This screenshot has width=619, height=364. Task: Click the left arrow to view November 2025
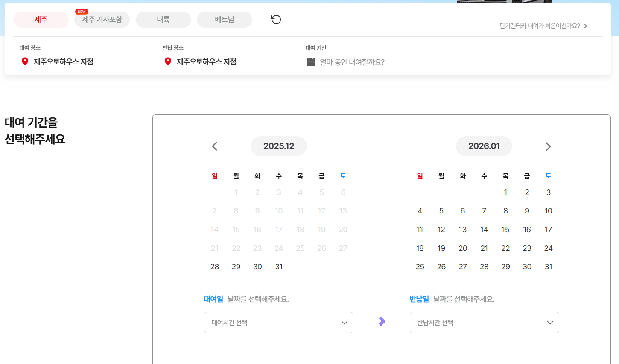(x=214, y=146)
